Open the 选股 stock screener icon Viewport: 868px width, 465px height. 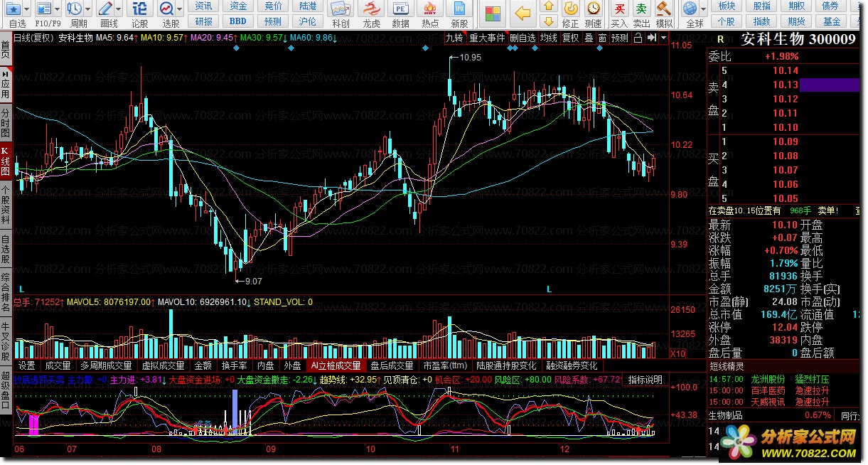166,9
